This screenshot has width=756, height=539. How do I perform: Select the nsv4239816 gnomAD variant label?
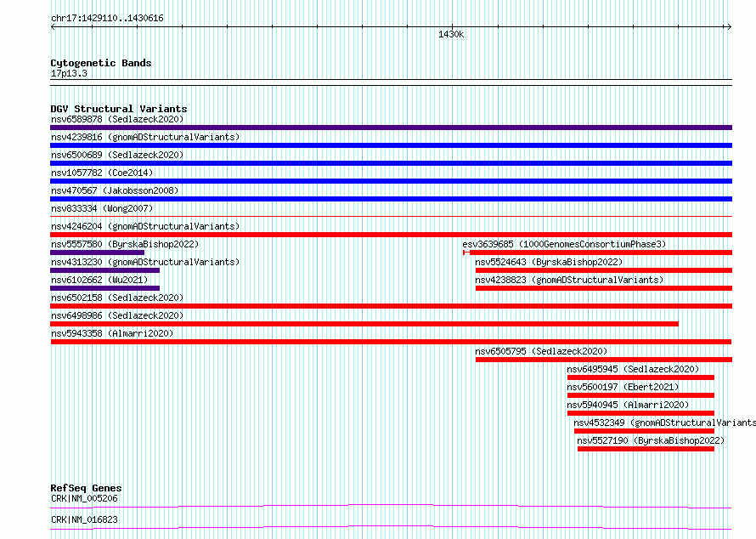pos(145,137)
